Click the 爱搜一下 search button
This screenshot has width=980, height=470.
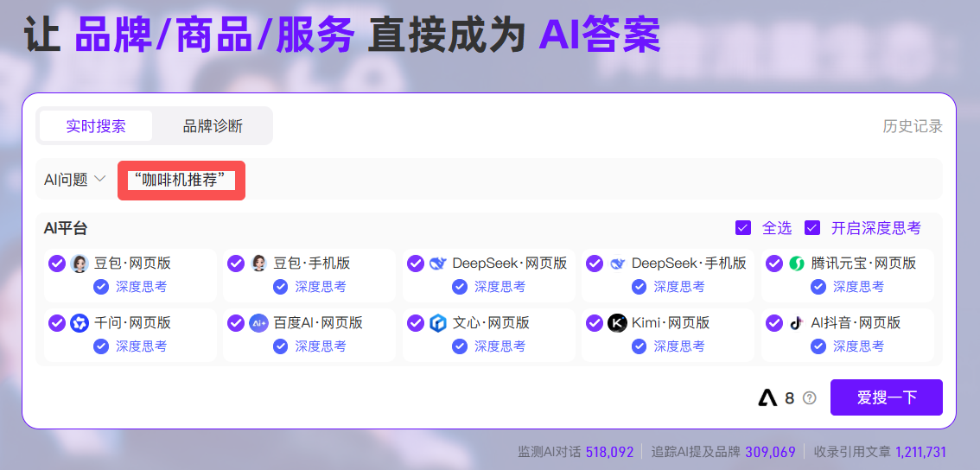coord(886,397)
